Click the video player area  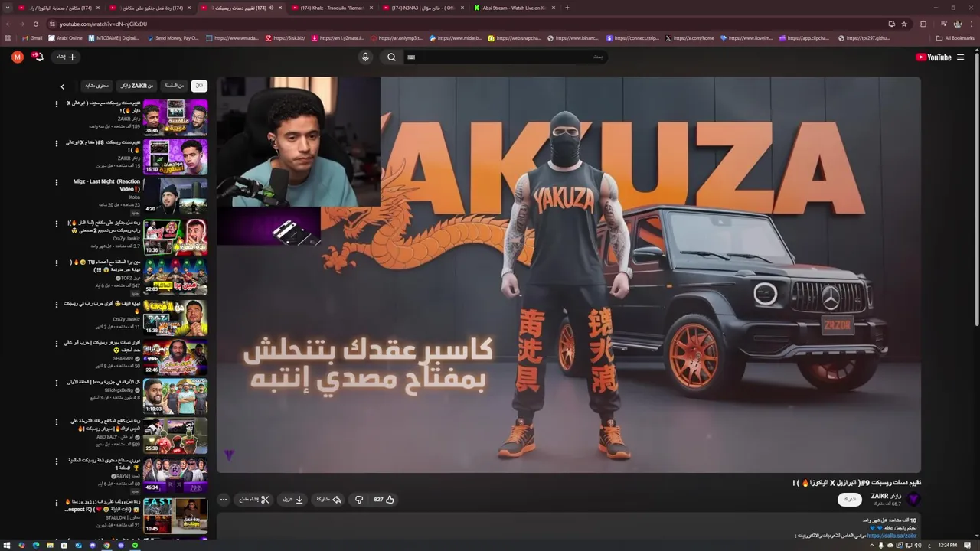pyautogui.click(x=568, y=275)
